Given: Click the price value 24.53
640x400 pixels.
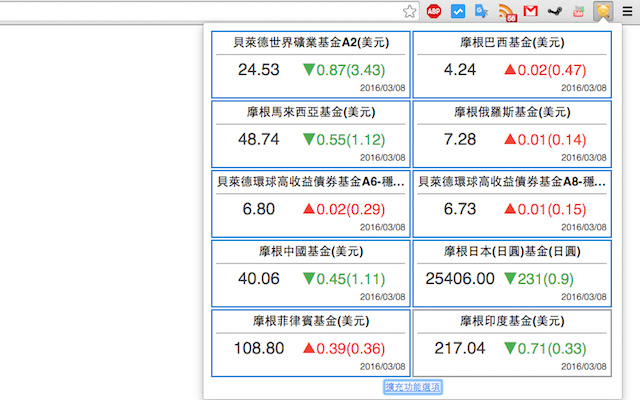Looking at the screenshot, I should [259, 70].
